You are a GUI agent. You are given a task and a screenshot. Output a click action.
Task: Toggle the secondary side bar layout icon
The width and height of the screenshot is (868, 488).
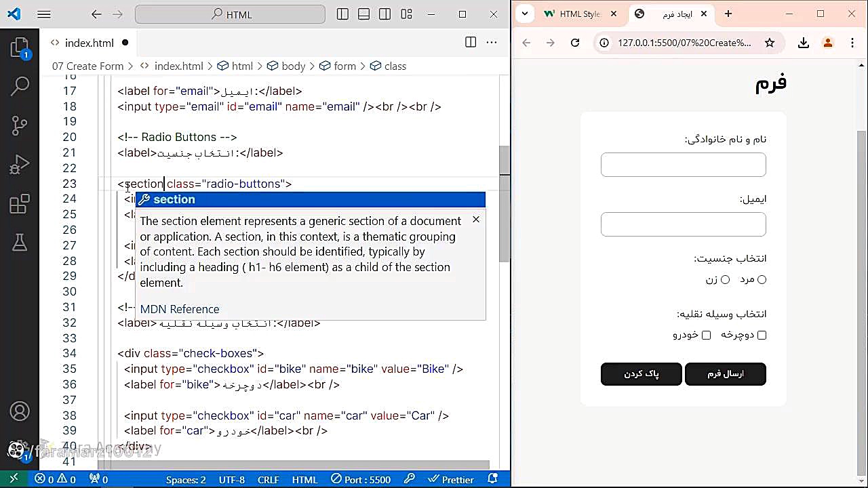click(385, 14)
